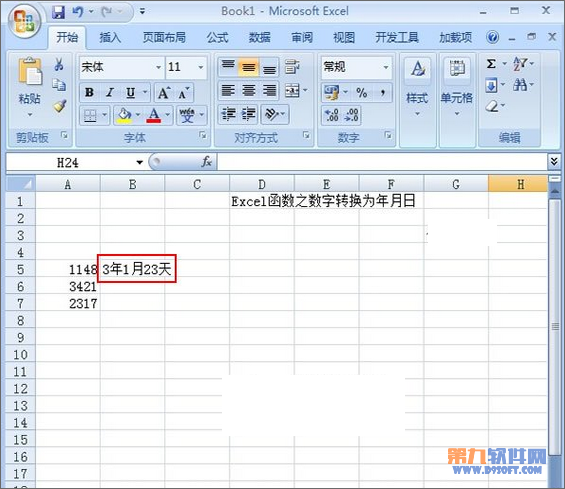Click the Paste clipboard icon
The height and width of the screenshot is (489, 565).
[30, 72]
